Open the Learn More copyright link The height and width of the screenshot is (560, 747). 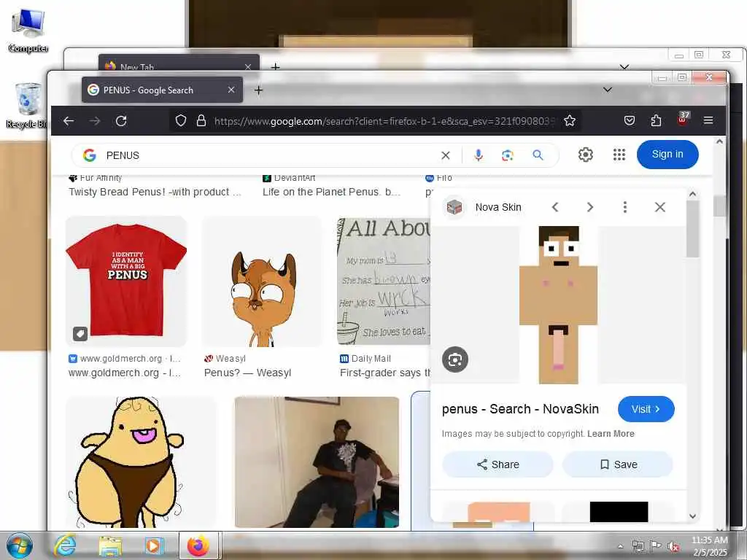(611, 434)
